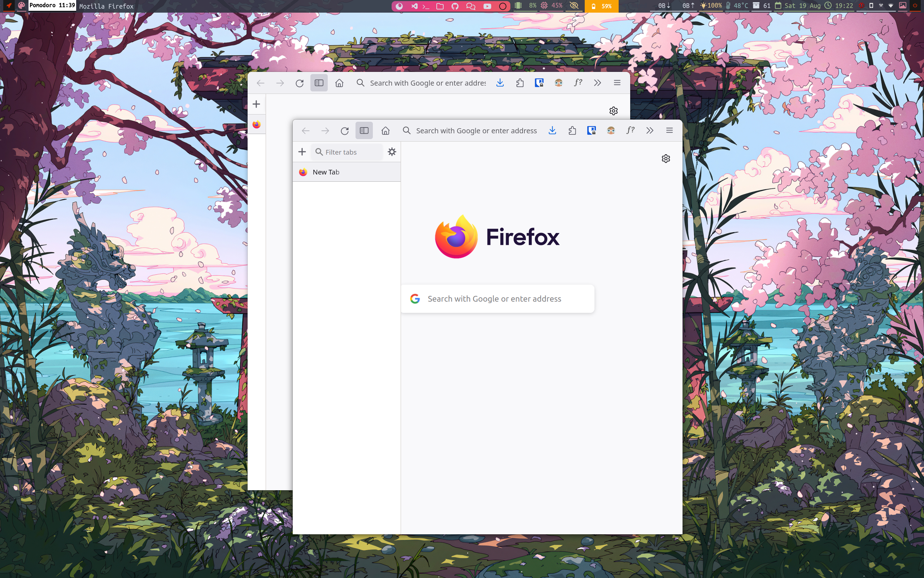This screenshot has width=924, height=578.
Task: Click the Sat 19 Aug date
Action: pos(798,5)
